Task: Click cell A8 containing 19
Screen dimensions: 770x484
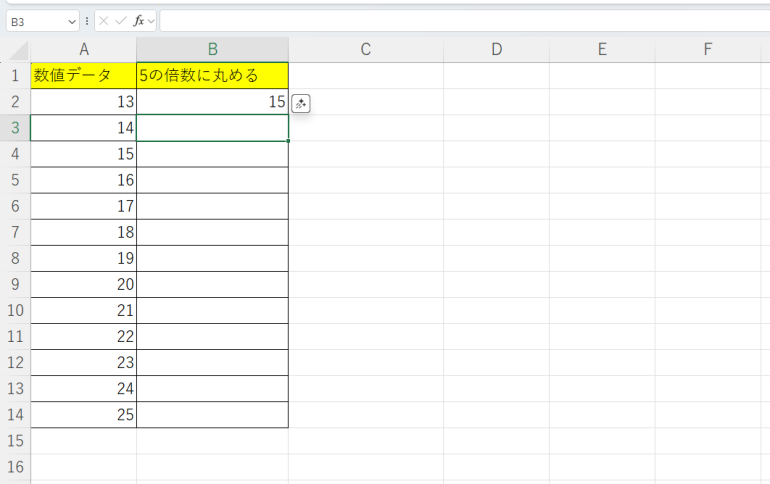Action: [83, 258]
